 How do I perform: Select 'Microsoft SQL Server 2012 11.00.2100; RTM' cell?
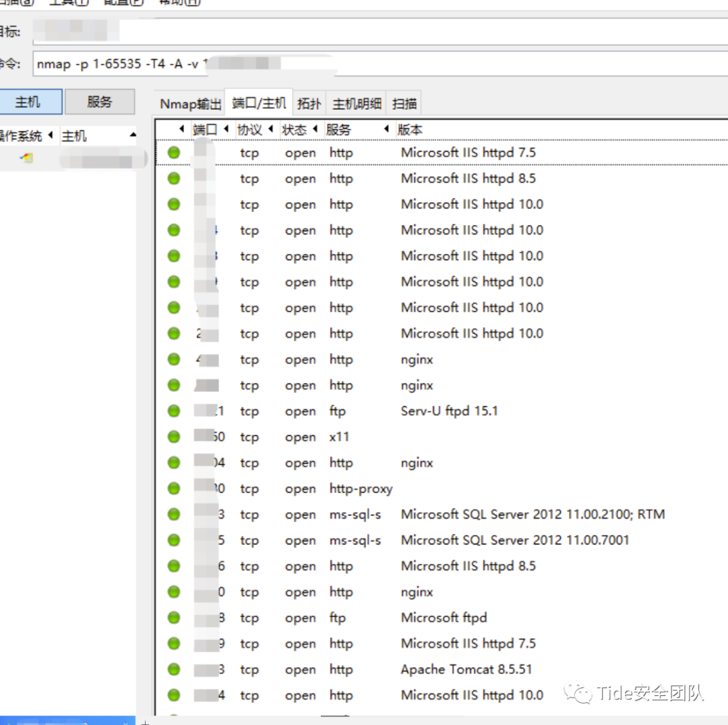click(533, 514)
